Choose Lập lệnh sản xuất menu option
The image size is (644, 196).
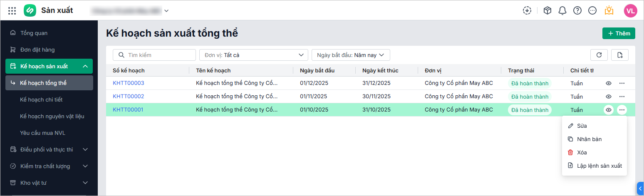(x=599, y=166)
